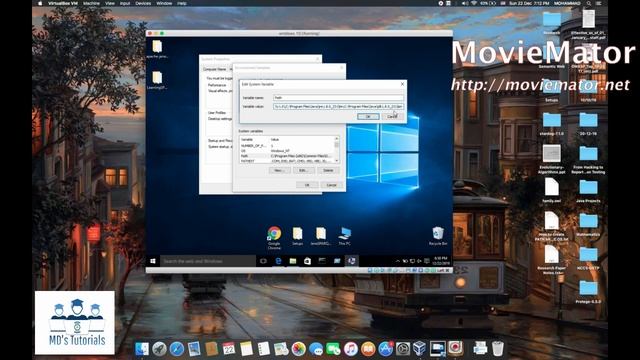The width and height of the screenshot is (640, 360).
Task: Open the Mathematics folder on Mac desktop
Action: tap(588, 225)
